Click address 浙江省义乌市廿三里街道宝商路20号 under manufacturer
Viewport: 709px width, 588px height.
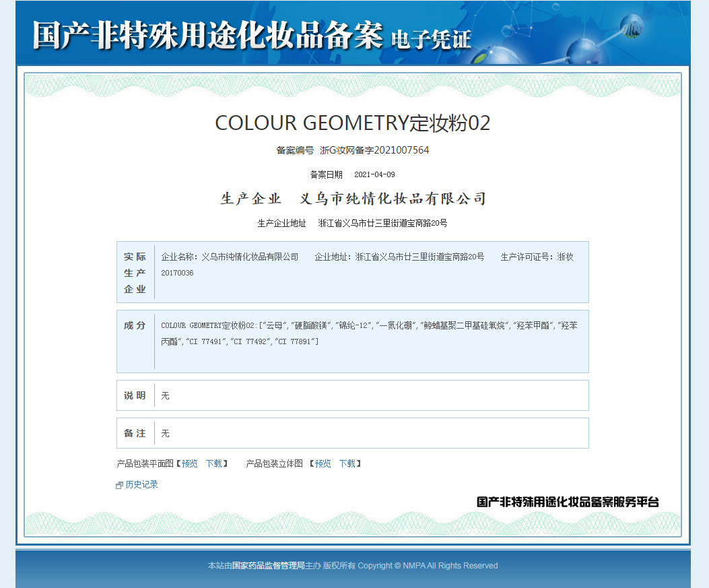click(x=382, y=223)
